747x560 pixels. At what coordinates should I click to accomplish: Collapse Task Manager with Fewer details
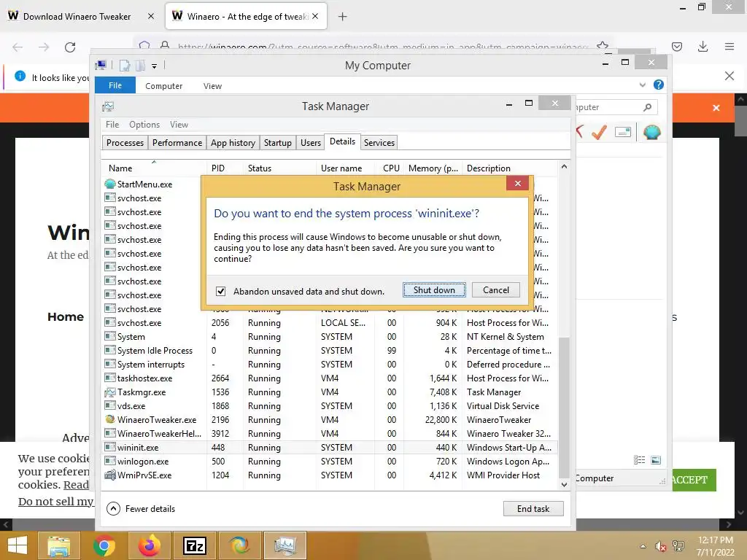coord(141,508)
